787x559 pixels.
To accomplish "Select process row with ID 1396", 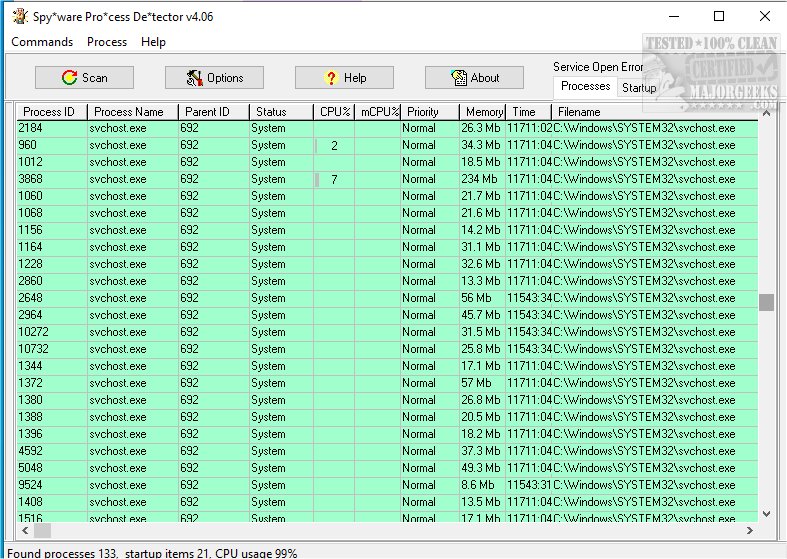I will 387,435.
